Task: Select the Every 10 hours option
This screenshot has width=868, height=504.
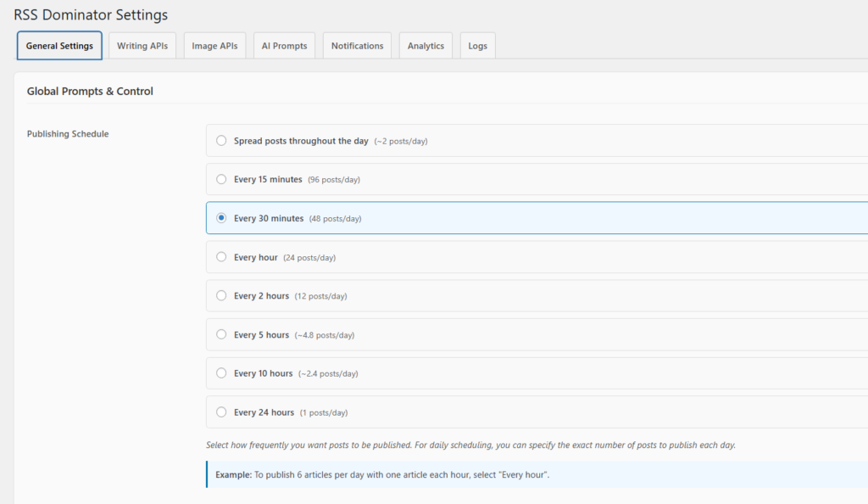Action: point(222,373)
